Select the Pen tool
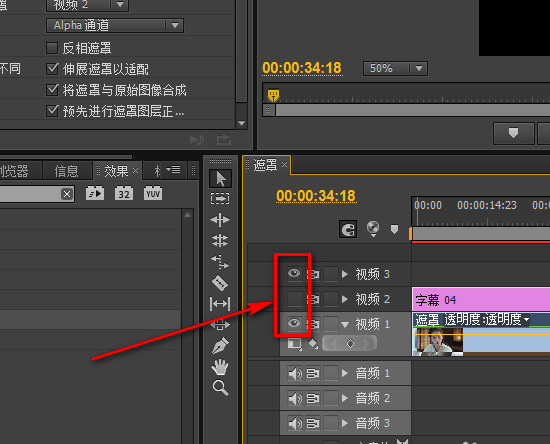Image resolution: width=550 pixels, height=444 pixels. (x=220, y=345)
